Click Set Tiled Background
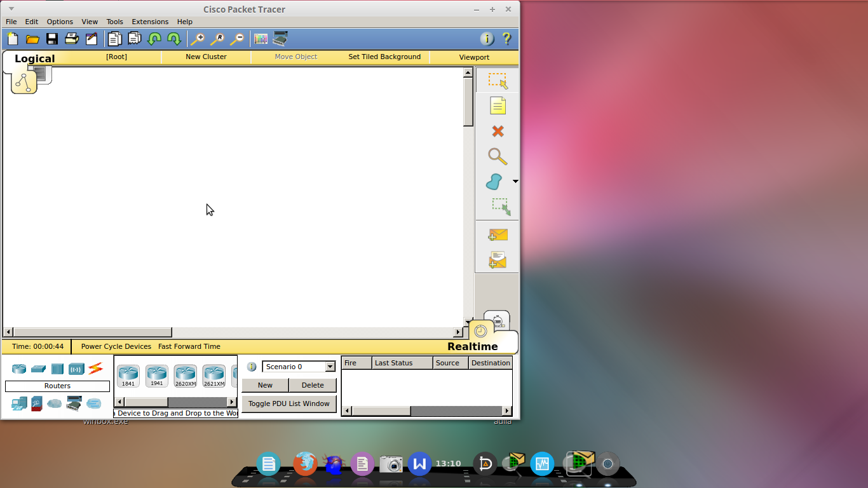 tap(384, 57)
